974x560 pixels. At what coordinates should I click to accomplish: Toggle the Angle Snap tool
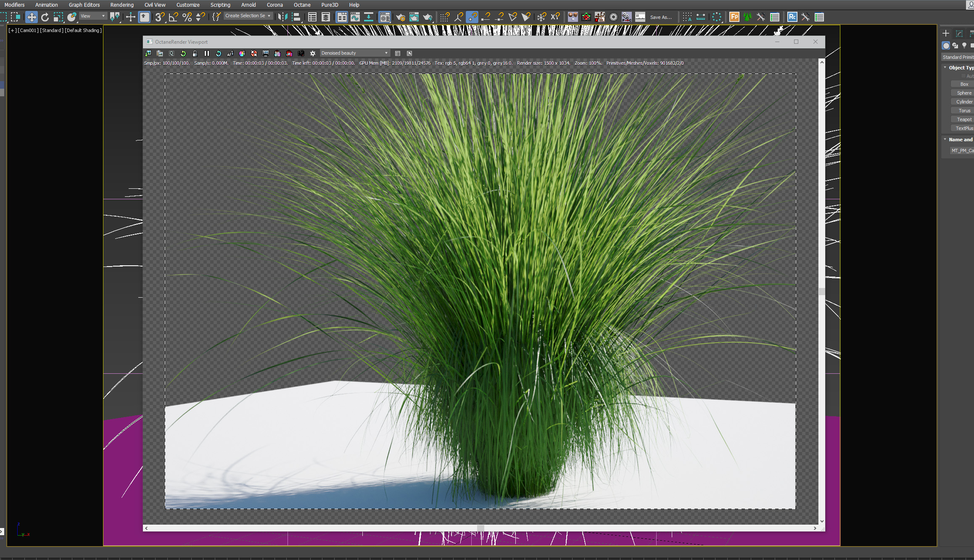pyautogui.click(x=173, y=17)
